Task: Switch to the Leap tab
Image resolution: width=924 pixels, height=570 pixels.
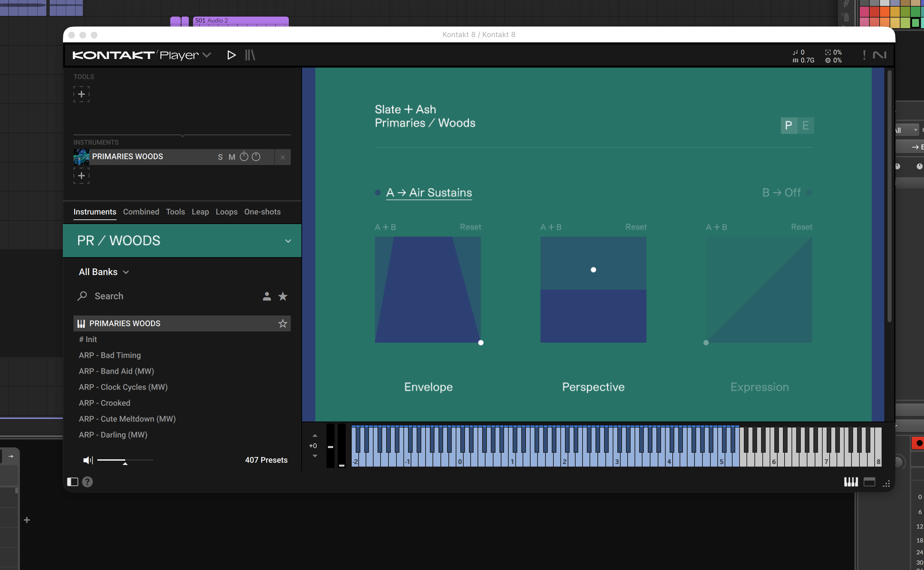Action: 200,212
